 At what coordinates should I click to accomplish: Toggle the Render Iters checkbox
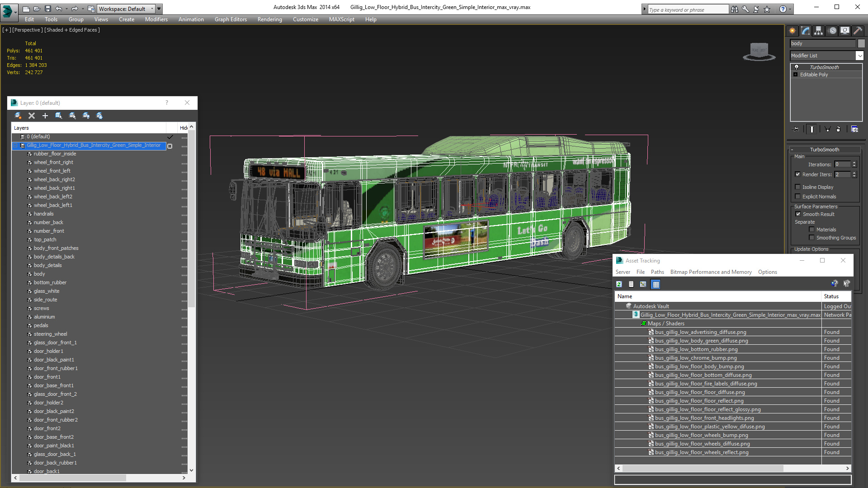pyautogui.click(x=798, y=174)
